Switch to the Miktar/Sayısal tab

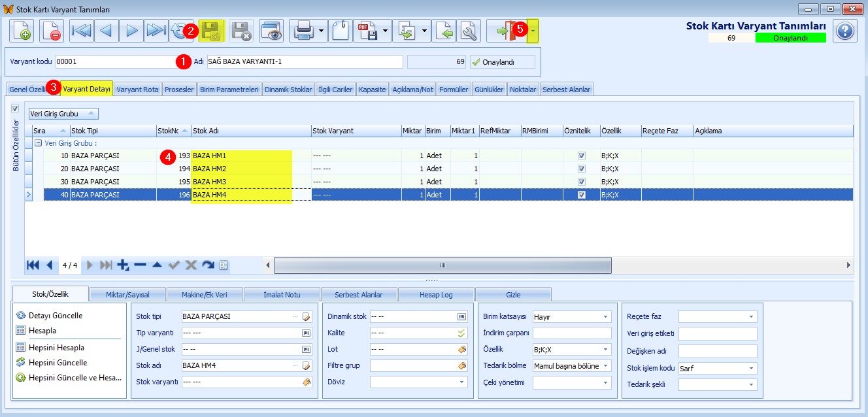click(x=127, y=295)
